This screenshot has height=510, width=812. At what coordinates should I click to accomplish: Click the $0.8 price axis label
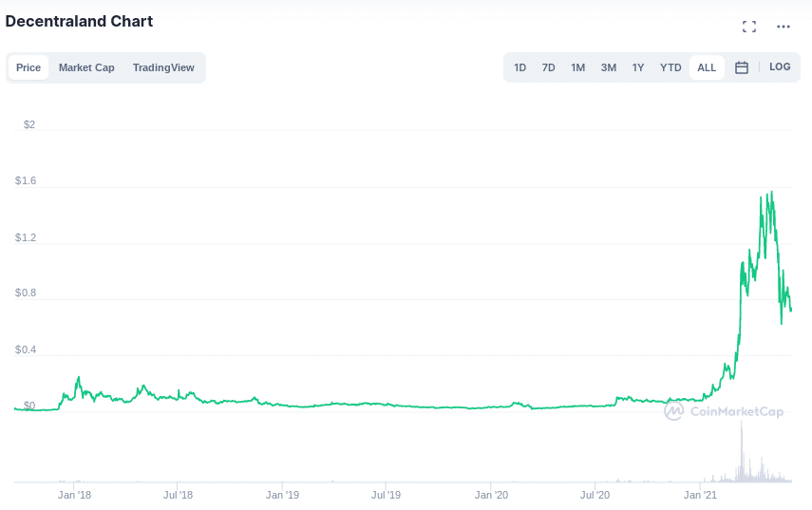point(26,293)
